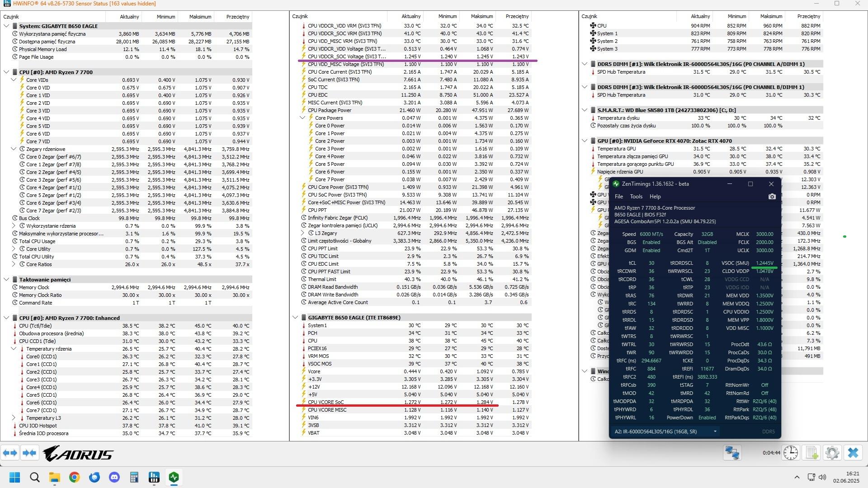Click the expand columns double-arrow button
Viewport: 868px width, 488px height.
pyautogui.click(x=10, y=453)
